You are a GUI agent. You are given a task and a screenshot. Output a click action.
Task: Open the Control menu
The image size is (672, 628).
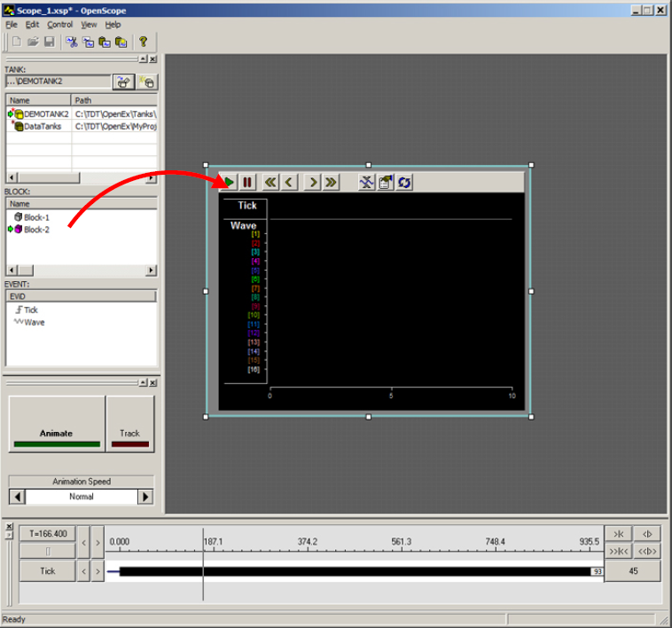(60, 25)
